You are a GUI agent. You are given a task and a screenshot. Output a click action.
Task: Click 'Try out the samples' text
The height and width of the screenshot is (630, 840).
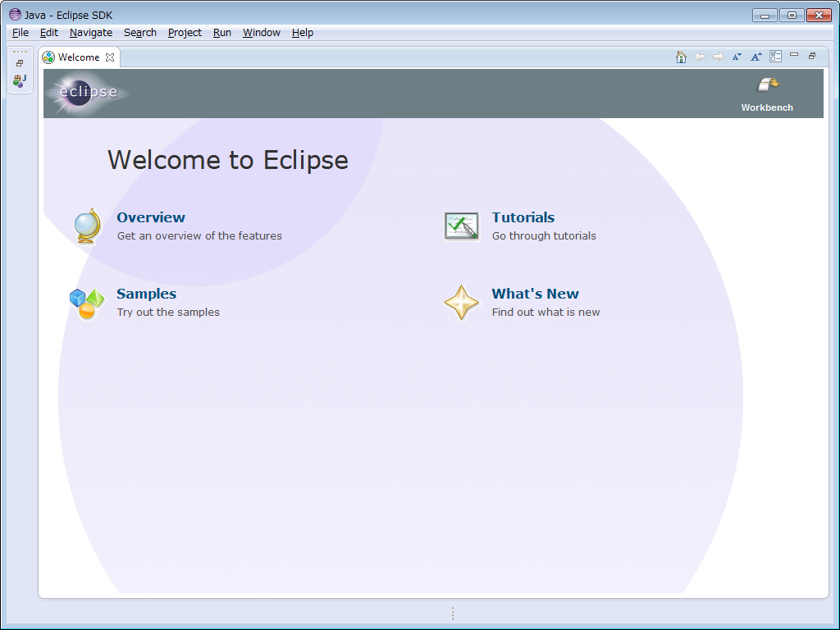tap(168, 312)
